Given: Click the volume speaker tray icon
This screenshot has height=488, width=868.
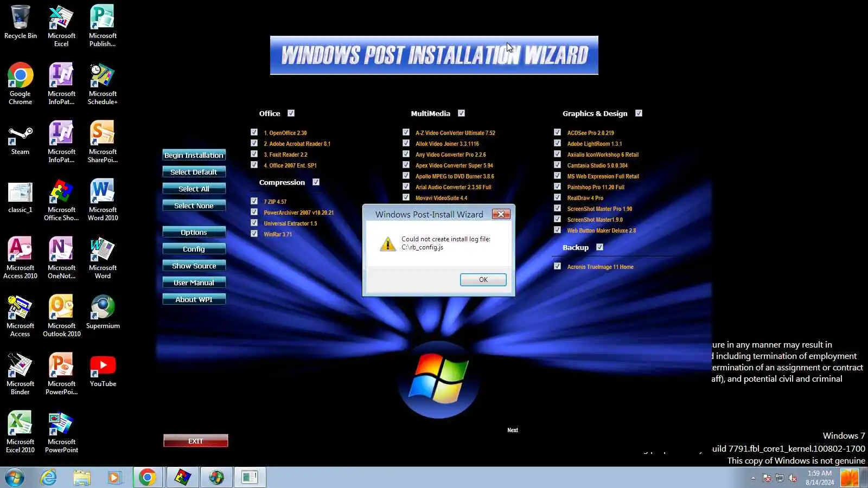Looking at the screenshot, I should coord(793,478).
